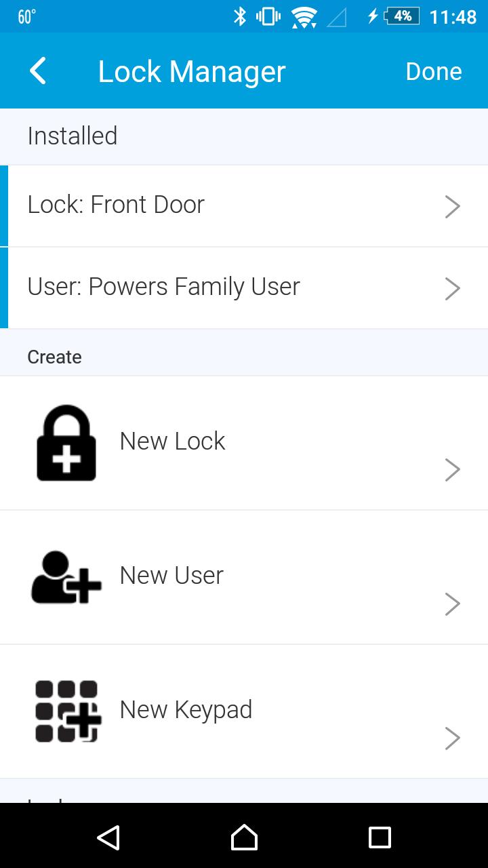Tap the vibrate mode status icon
The width and height of the screenshot is (488, 868).
click(x=269, y=16)
